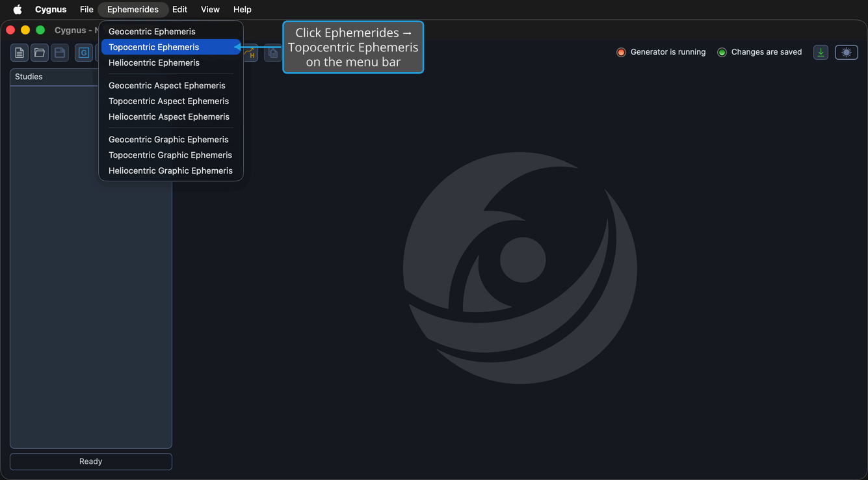The image size is (868, 480).
Task: Toggle the light/dark theme sun button
Action: click(x=847, y=52)
